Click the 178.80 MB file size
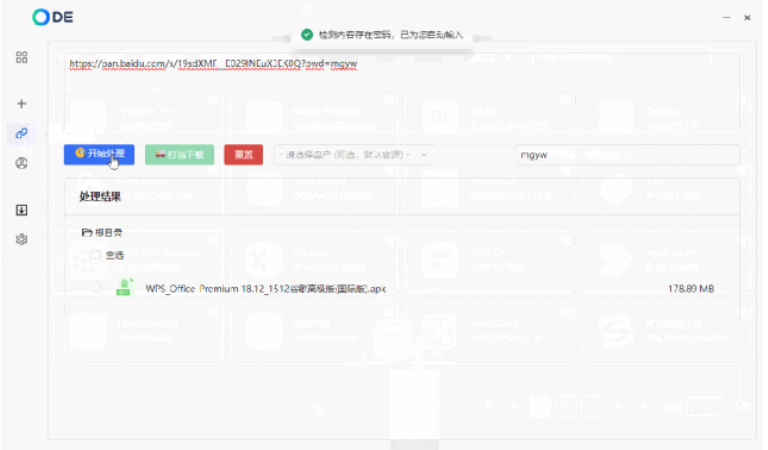 (691, 289)
